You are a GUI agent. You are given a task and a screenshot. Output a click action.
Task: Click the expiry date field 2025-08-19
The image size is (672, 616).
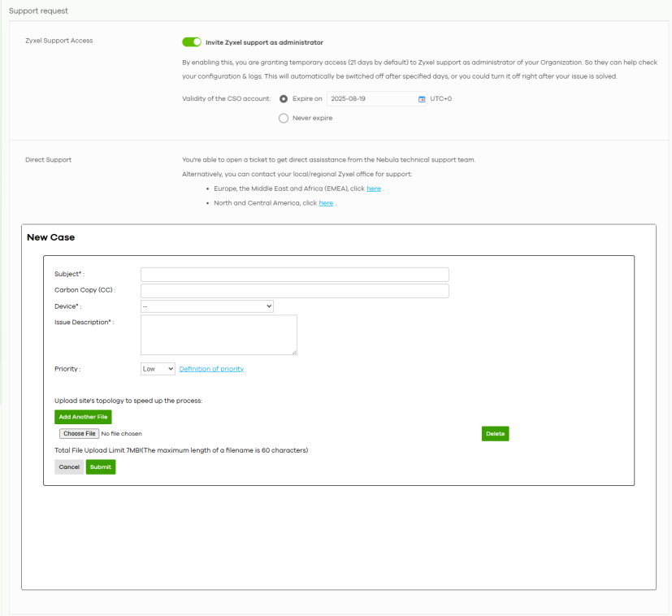coord(371,99)
